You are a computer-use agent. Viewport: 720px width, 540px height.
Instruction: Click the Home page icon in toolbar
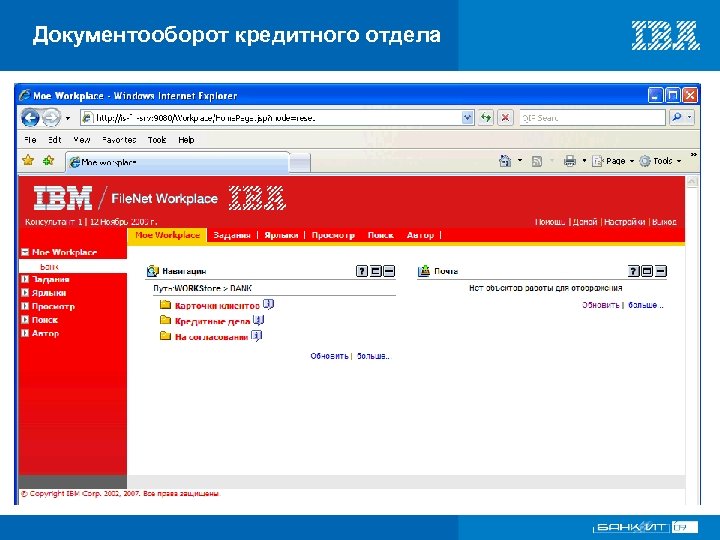point(505,161)
